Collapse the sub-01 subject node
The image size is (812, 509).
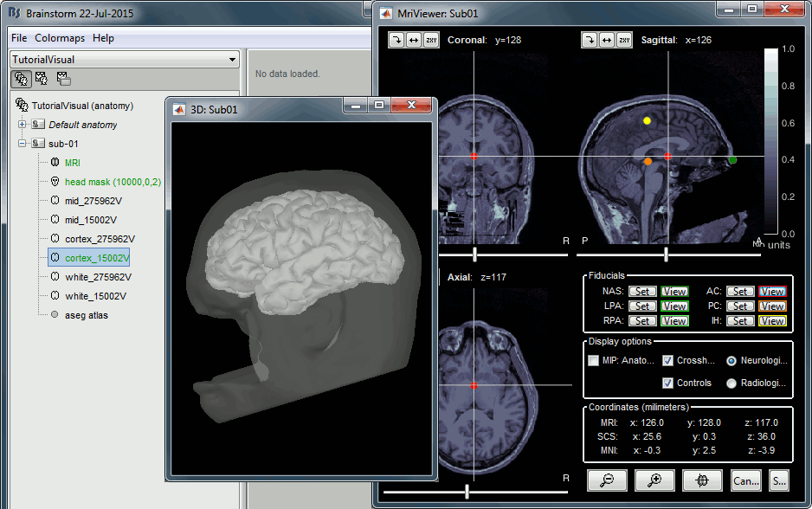coord(23,144)
